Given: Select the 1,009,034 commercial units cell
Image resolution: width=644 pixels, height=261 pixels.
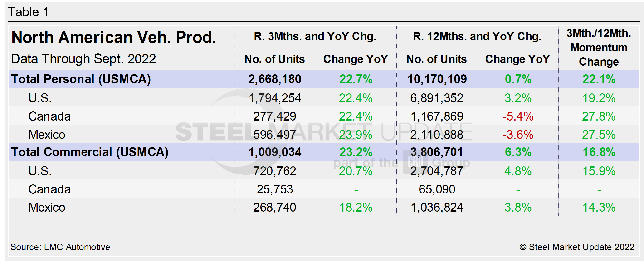Looking at the screenshot, I should 275,152.
